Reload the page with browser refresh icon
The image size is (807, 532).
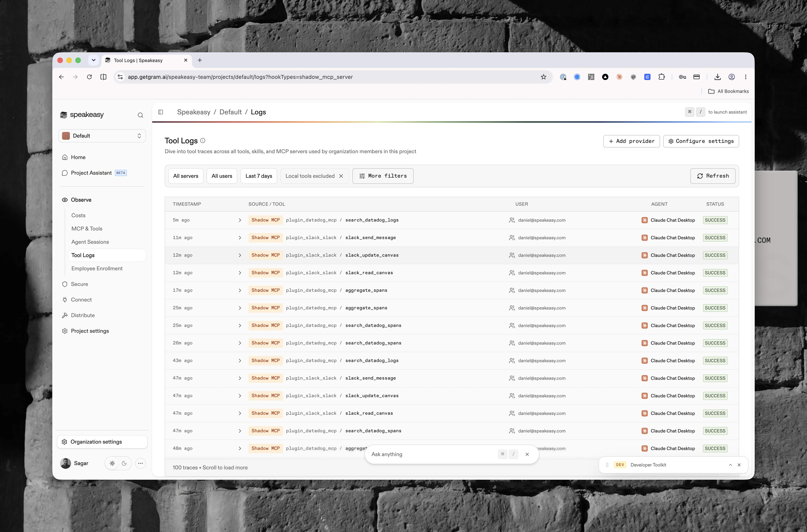point(89,77)
